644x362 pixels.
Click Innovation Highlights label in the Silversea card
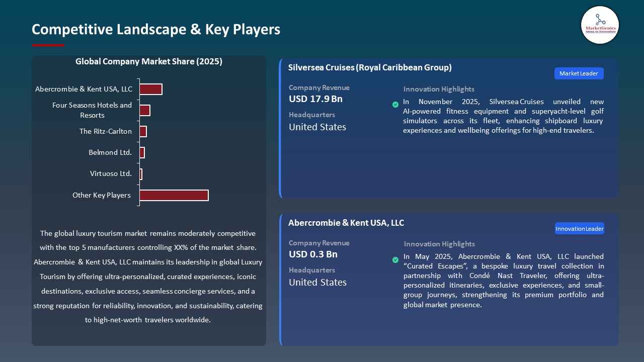(x=439, y=89)
